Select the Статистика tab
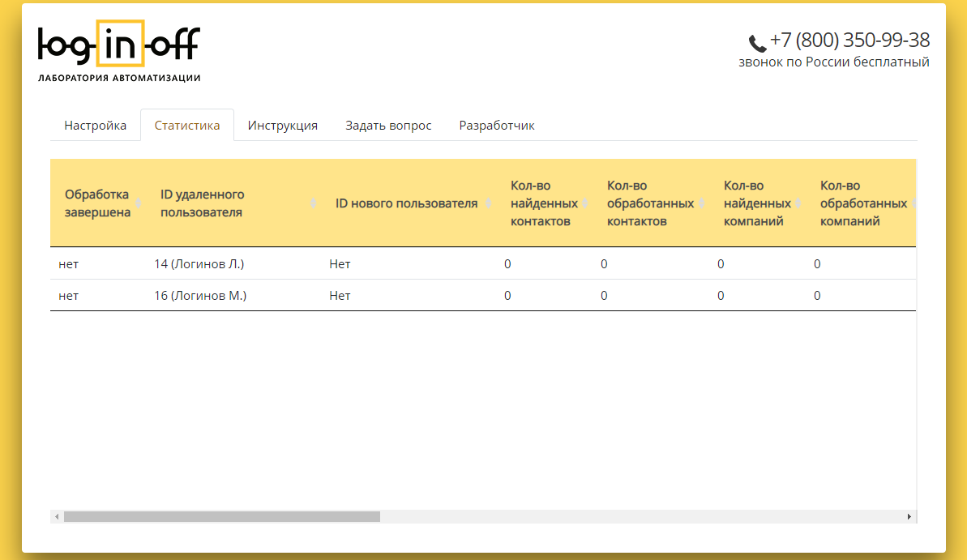The image size is (967, 560). pyautogui.click(x=187, y=126)
